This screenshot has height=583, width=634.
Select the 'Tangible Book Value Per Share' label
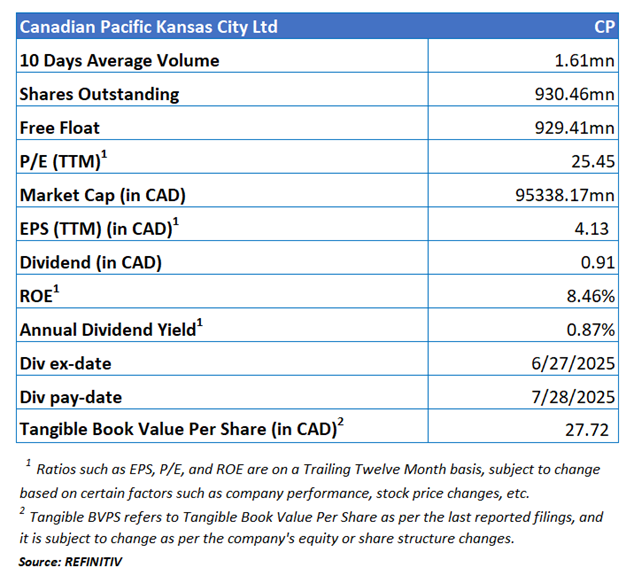point(182,429)
